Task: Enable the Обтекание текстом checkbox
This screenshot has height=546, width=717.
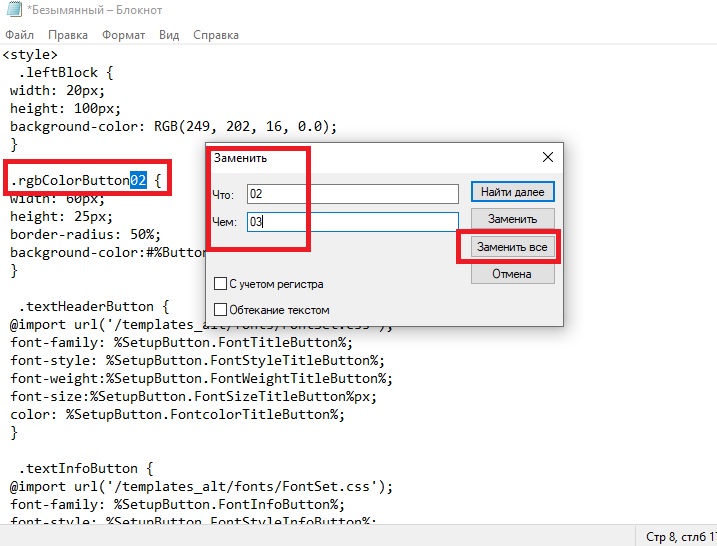Action: coord(220,310)
